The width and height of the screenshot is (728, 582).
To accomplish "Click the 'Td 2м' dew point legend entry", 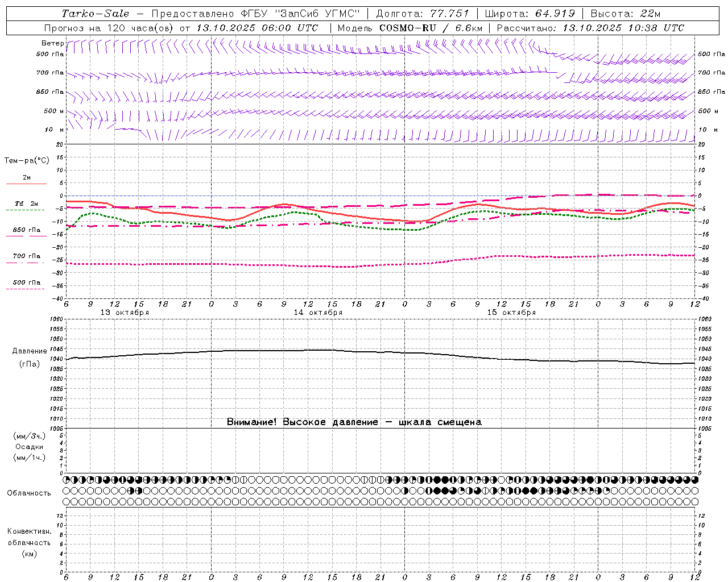I will (27, 203).
